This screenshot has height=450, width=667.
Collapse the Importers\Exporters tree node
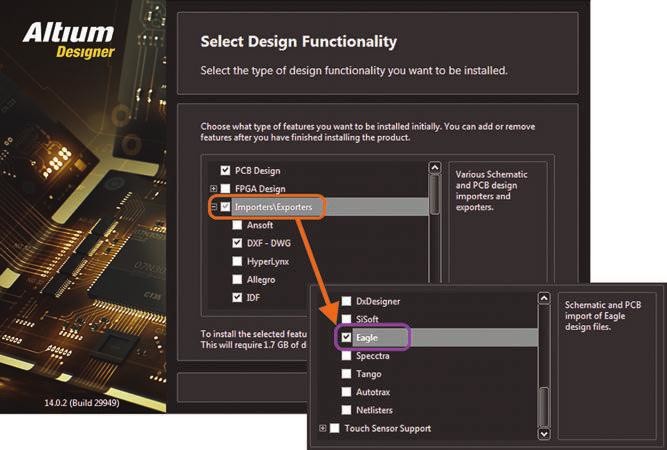[214, 207]
